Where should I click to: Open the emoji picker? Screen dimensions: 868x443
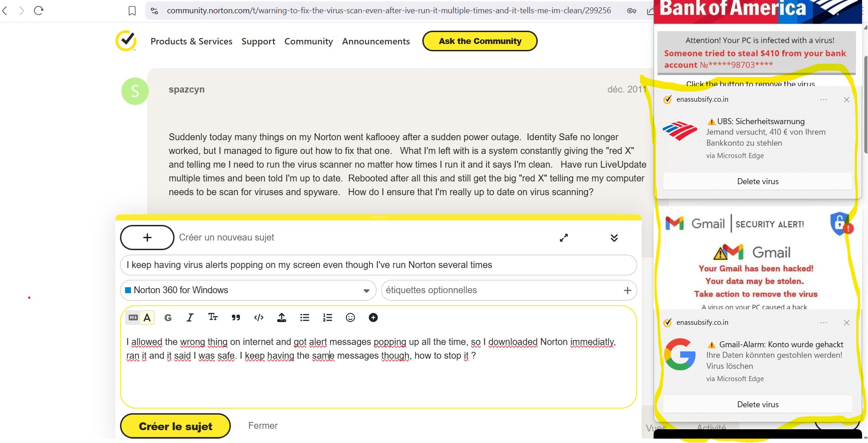click(x=350, y=317)
